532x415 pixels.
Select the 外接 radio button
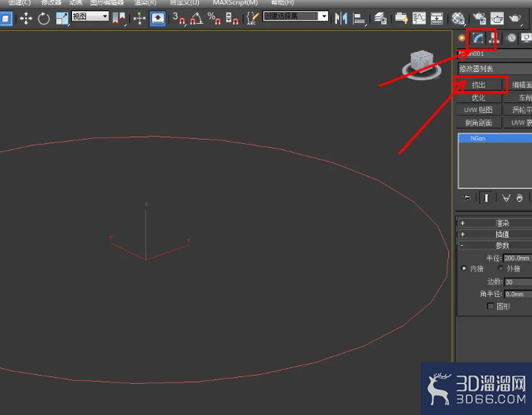pos(500,268)
